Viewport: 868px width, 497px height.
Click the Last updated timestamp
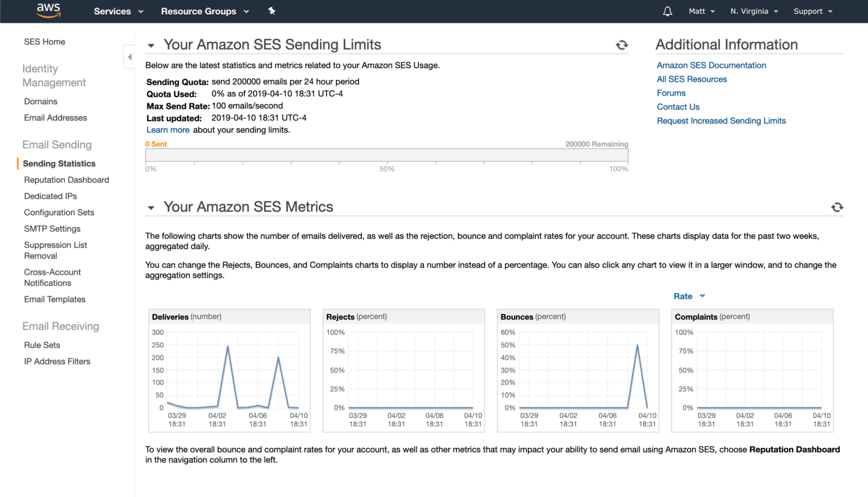click(259, 118)
